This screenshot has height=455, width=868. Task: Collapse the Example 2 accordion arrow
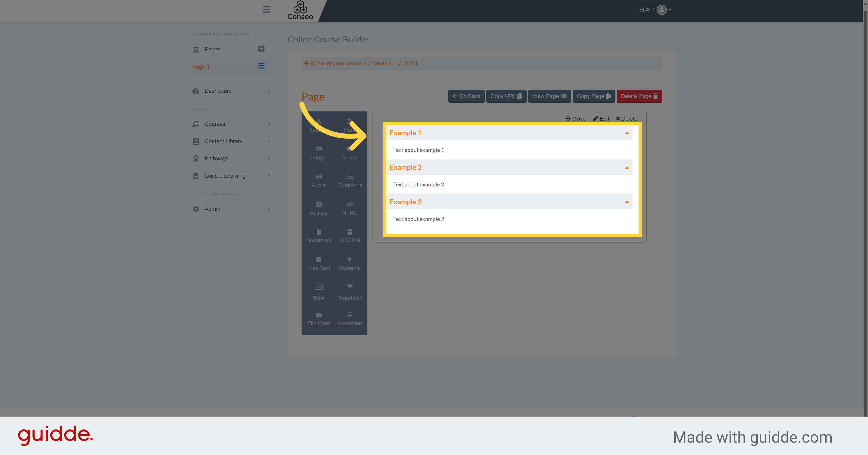627,168
